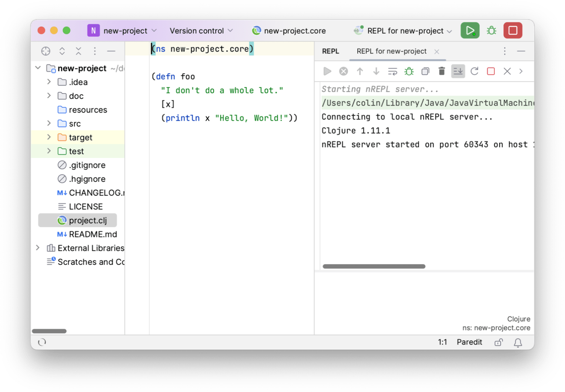Expand the src folder
This screenshot has width=565, height=392.
[49, 123]
